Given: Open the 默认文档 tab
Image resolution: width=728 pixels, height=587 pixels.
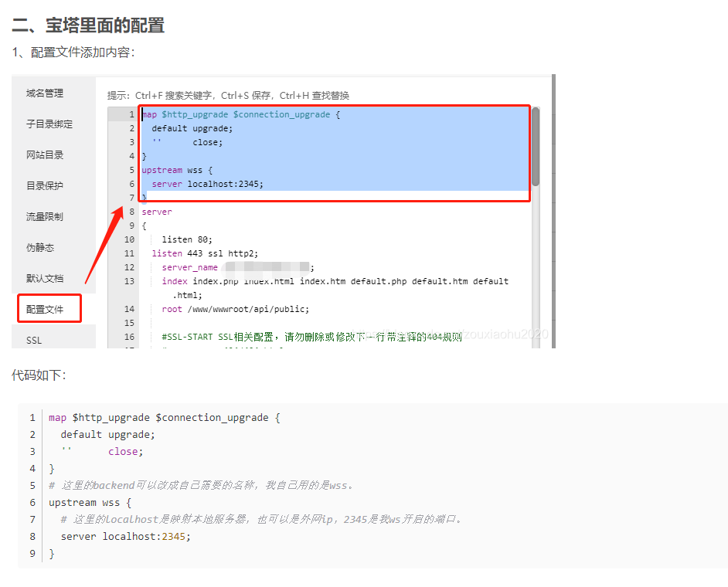Looking at the screenshot, I should [45, 279].
